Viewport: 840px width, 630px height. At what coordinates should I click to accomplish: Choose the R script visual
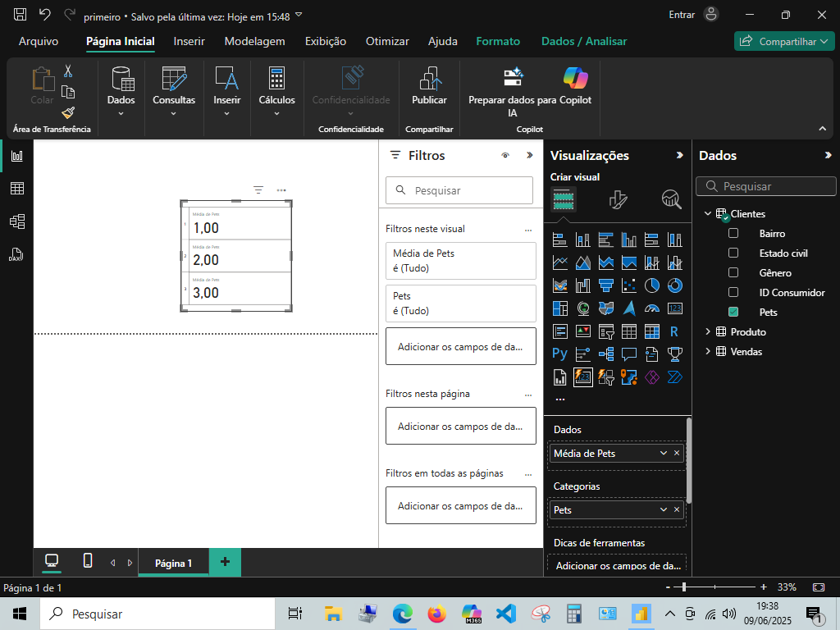click(675, 331)
